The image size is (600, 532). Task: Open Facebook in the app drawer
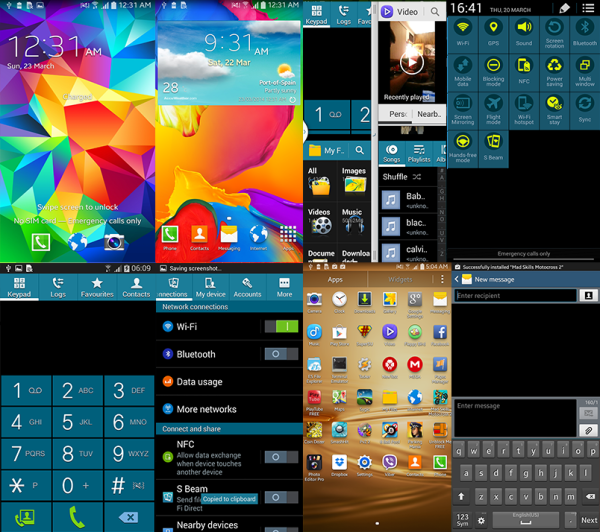point(440,332)
